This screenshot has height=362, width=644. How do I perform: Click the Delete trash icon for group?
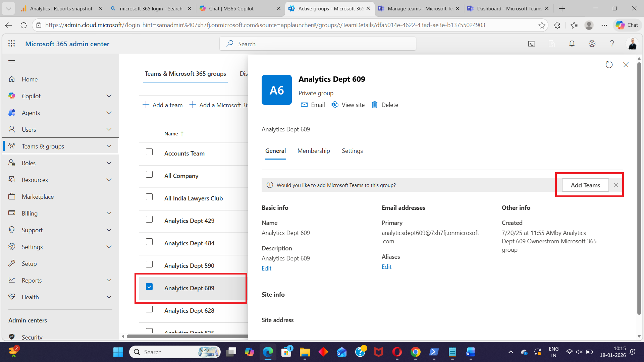click(x=375, y=105)
